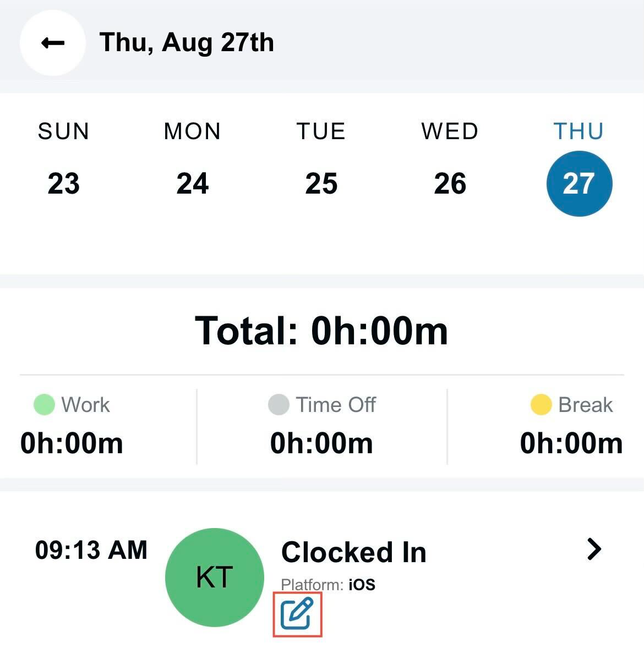
Task: Click the yellow Break legend dot
Action: tap(541, 405)
